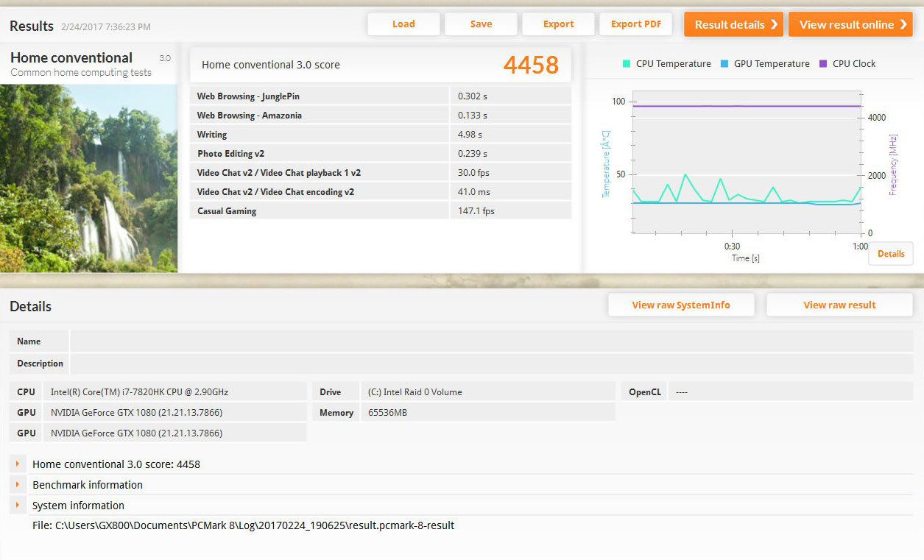Viewport: 924px width, 560px height.
Task: Click View raw result
Action: coord(839,305)
